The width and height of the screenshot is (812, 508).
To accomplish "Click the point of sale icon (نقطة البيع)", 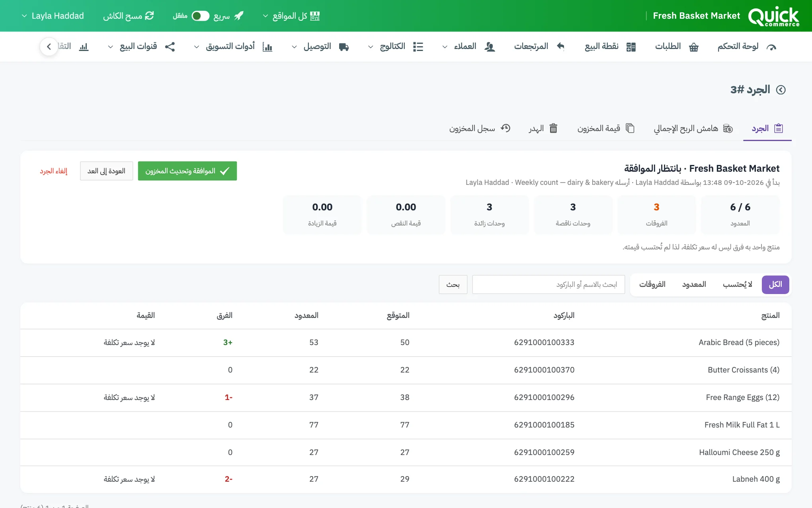I will pyautogui.click(x=631, y=47).
